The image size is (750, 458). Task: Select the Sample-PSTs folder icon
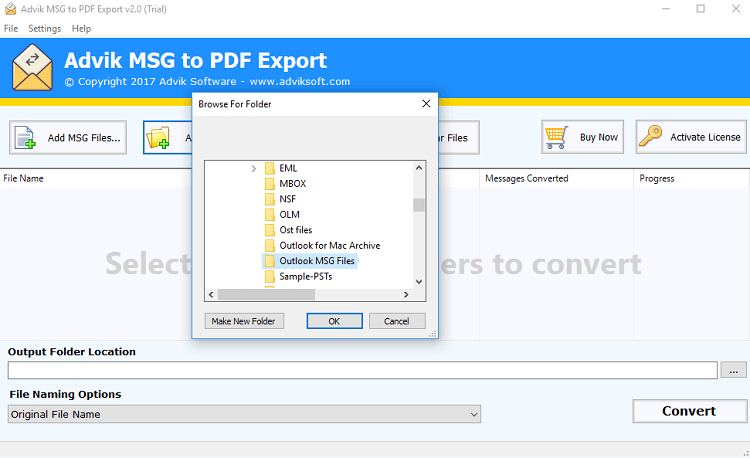tap(270, 276)
